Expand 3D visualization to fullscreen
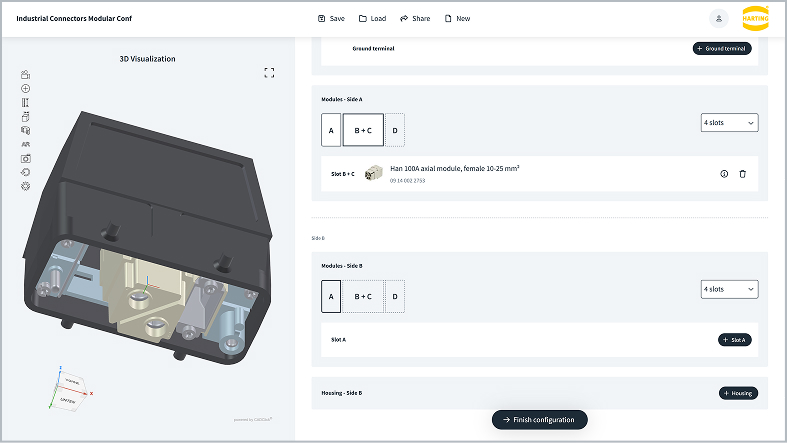This screenshot has width=787, height=443. 269,73
